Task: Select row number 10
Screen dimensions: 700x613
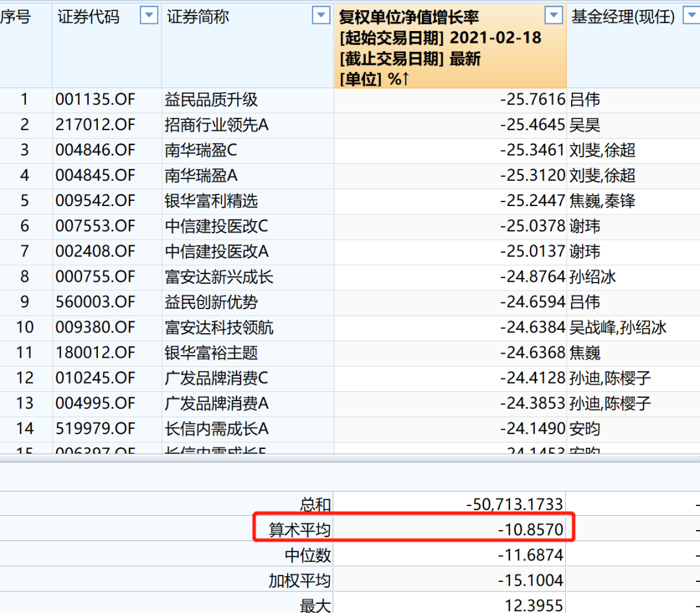Action: 25,328
